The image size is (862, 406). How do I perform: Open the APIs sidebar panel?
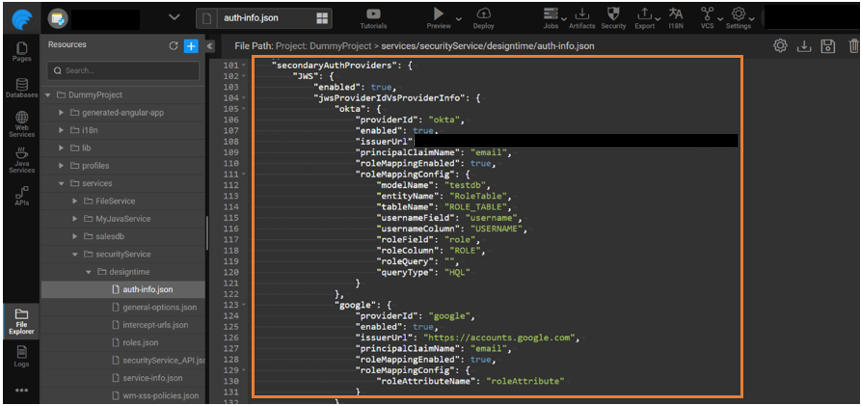coord(21,196)
